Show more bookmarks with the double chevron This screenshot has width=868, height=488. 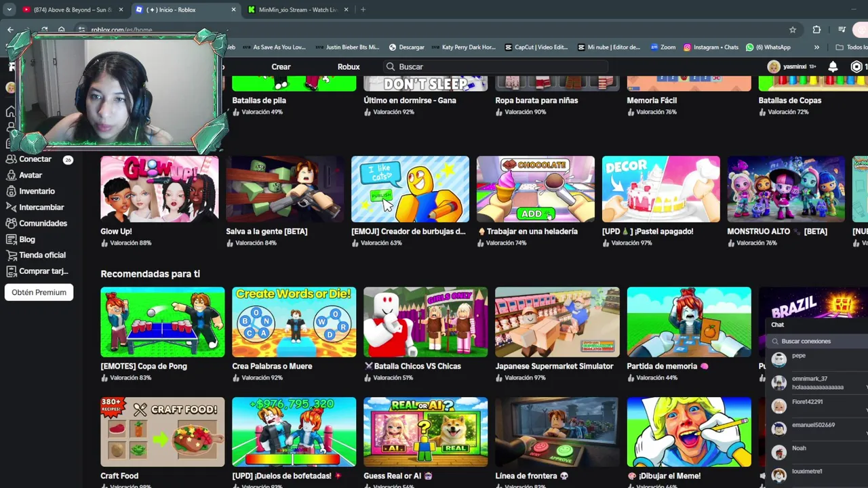[816, 47]
